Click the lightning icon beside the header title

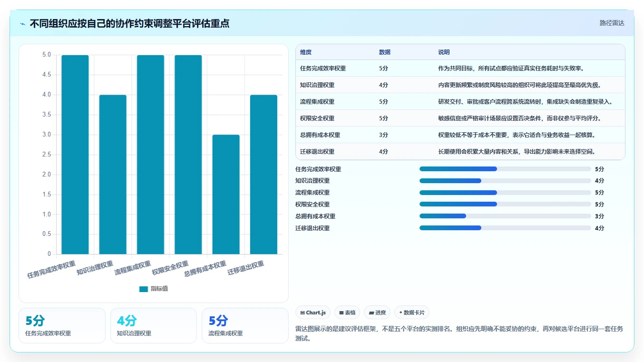pyautogui.click(x=23, y=23)
